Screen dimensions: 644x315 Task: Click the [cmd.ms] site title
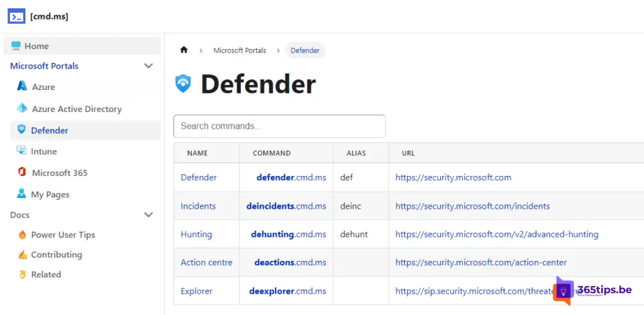pyautogui.click(x=49, y=16)
